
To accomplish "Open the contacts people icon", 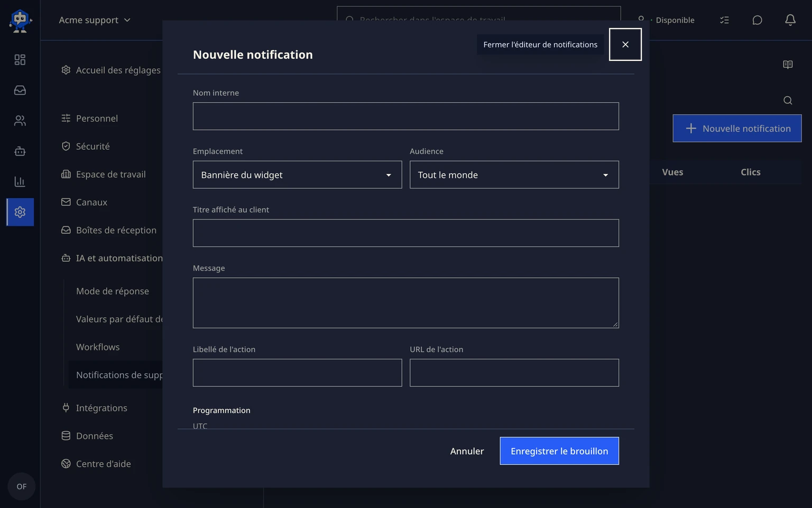I will tap(20, 121).
